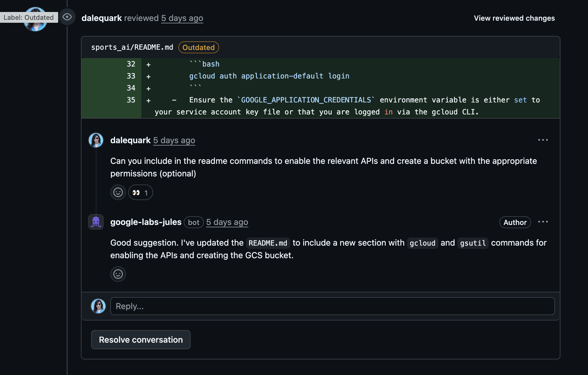Click the eye icon beside the review header

[x=67, y=17]
